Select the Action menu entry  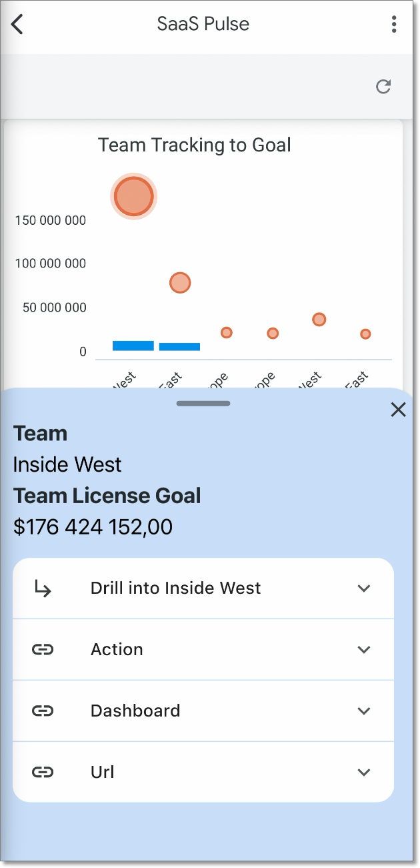click(x=203, y=650)
